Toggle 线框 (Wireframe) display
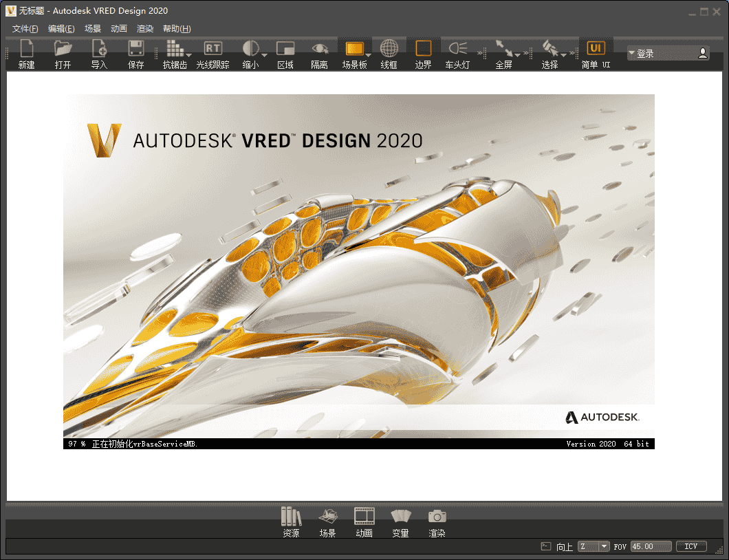 (389, 49)
